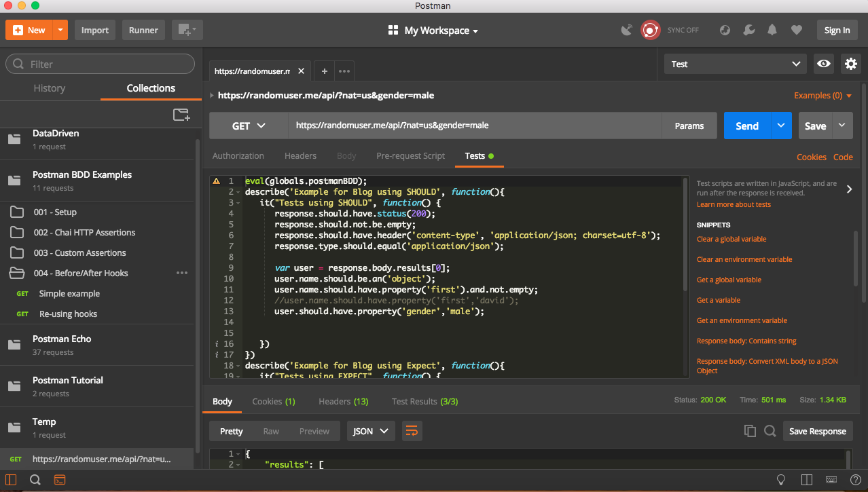
Task: Open the response Cookies (1) tab
Action: coord(274,402)
